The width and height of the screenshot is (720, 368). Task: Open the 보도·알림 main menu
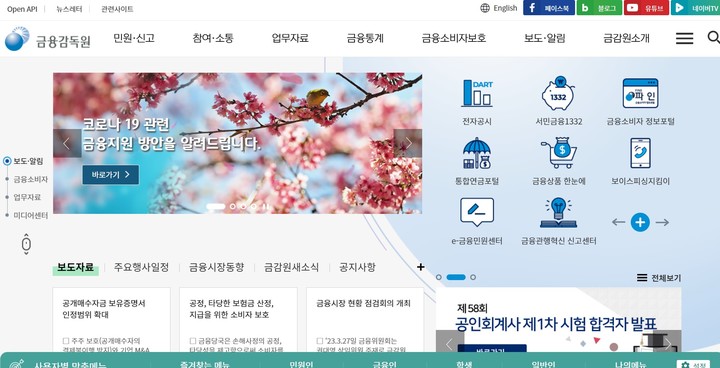coord(545,39)
